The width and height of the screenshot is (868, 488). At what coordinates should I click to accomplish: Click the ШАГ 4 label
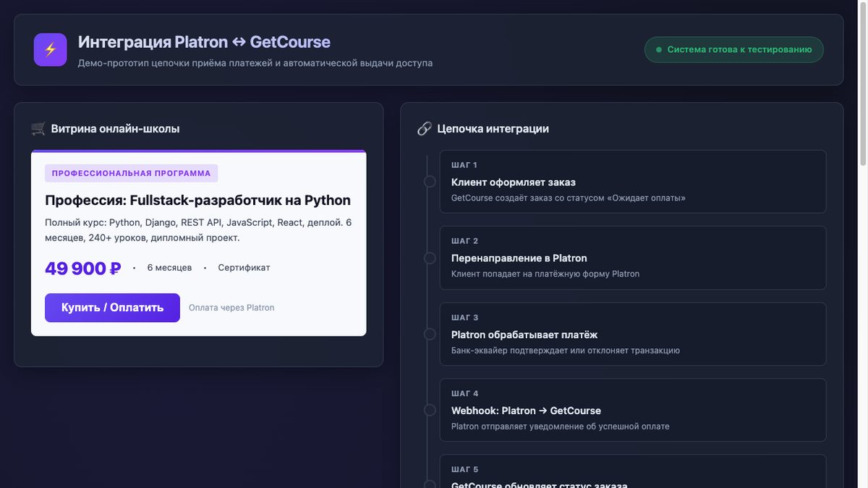click(x=464, y=394)
